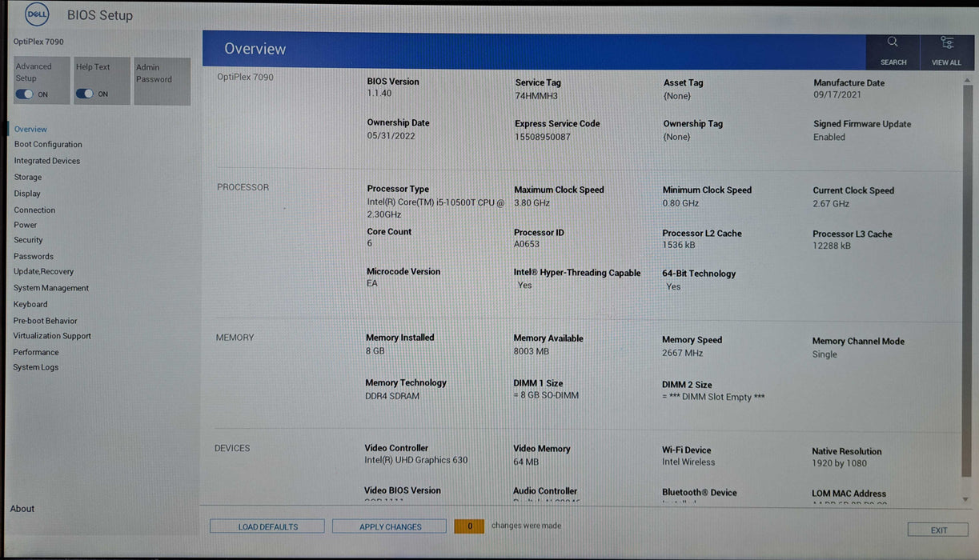Click Memory Technology DDR4 SDRAM

pyautogui.click(x=392, y=396)
